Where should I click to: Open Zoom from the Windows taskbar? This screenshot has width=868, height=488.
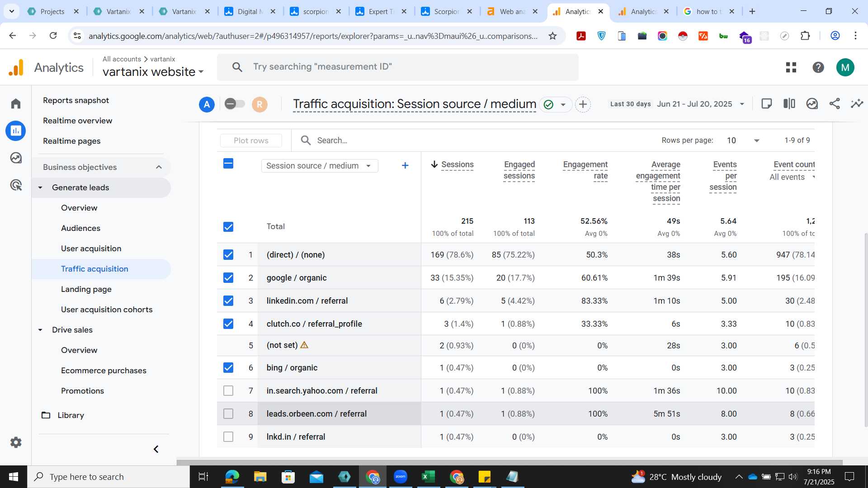pos(401,477)
